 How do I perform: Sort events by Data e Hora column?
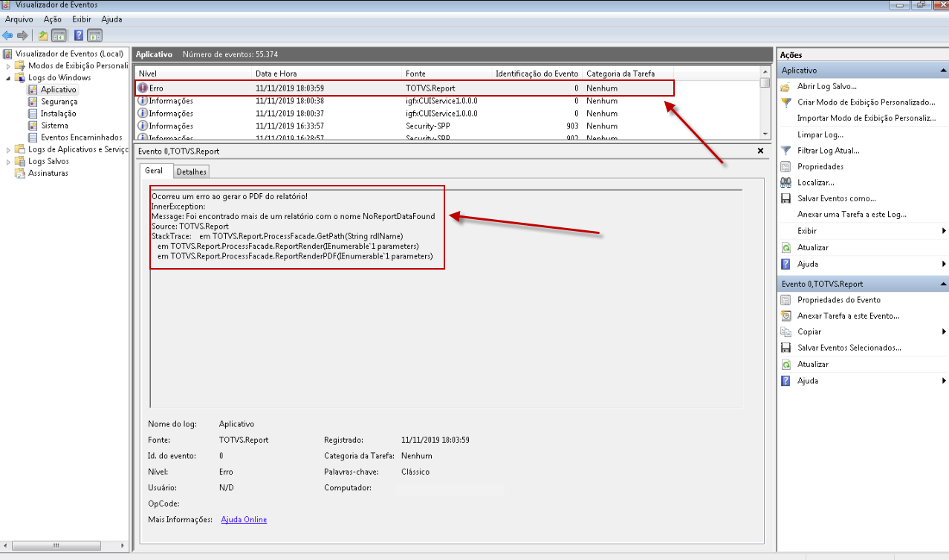(327, 74)
